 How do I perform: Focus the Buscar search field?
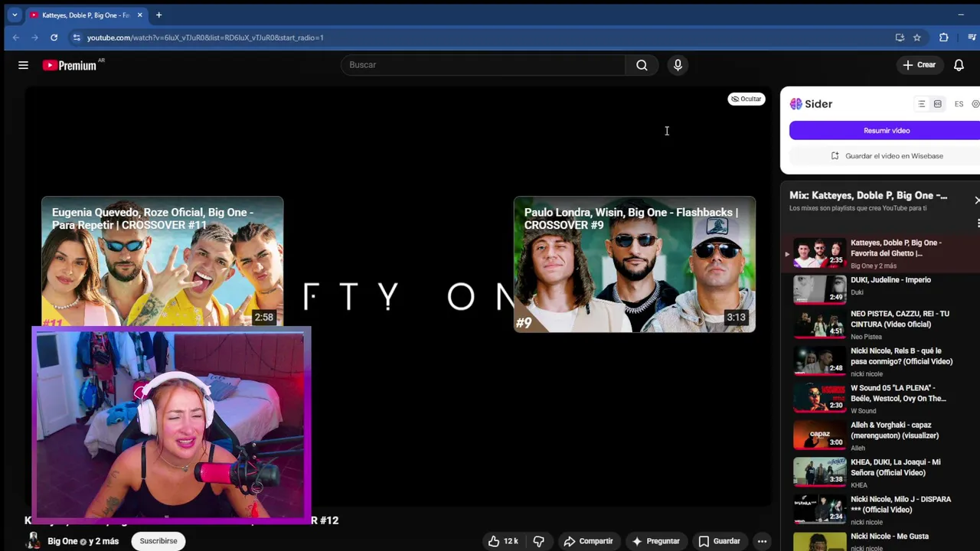coord(484,65)
